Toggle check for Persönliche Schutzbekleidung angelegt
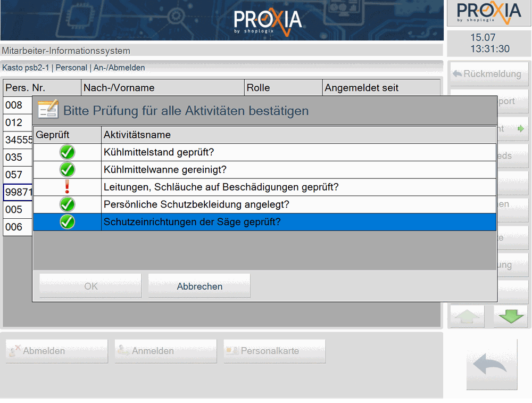Image resolution: width=532 pixels, height=403 pixels. tap(67, 204)
